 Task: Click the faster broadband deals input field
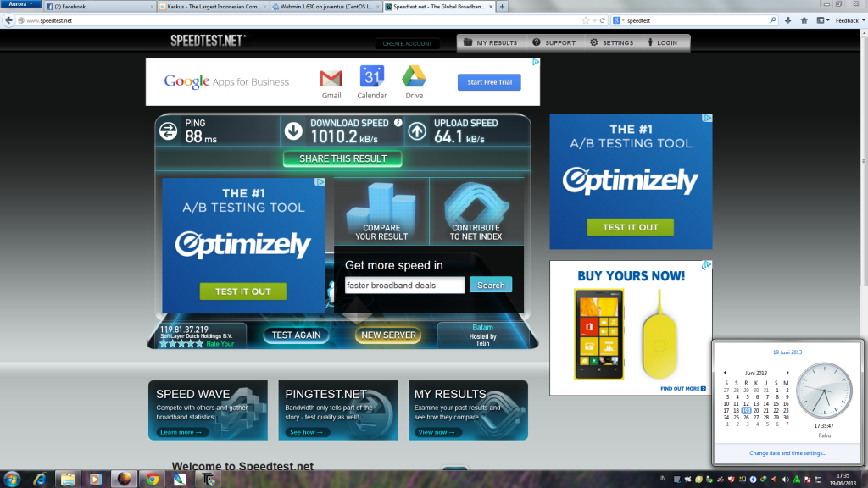point(404,285)
